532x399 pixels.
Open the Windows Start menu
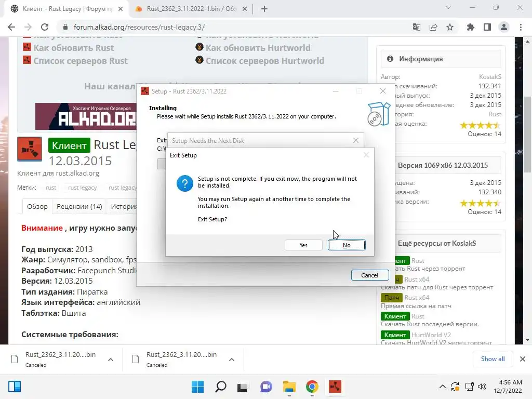coord(197,387)
